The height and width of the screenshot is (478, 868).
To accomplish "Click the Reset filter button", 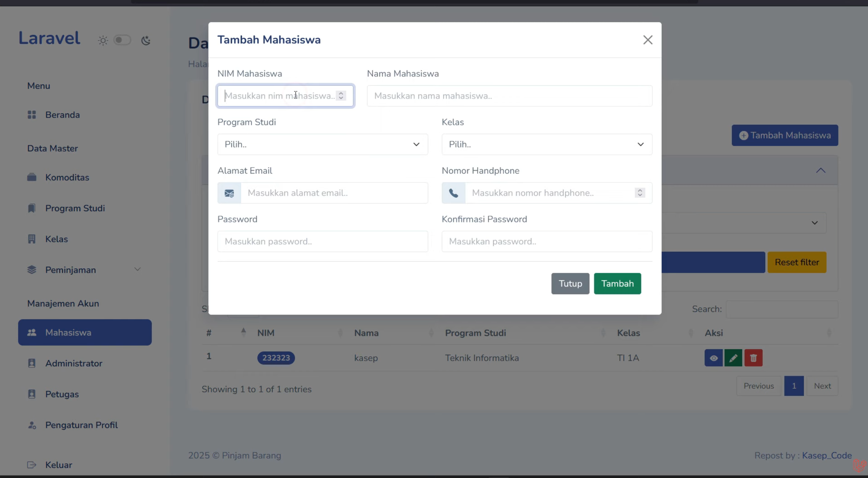I will pyautogui.click(x=797, y=262).
